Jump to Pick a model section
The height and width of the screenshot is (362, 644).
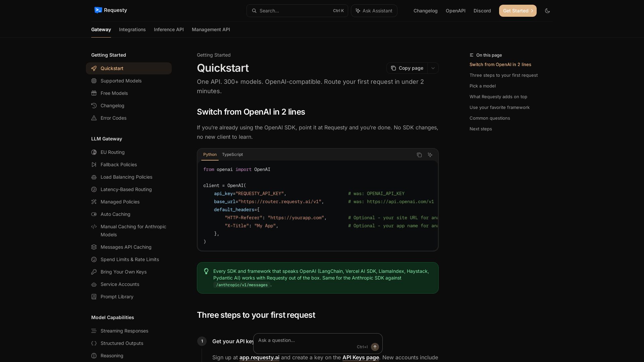click(x=483, y=86)
